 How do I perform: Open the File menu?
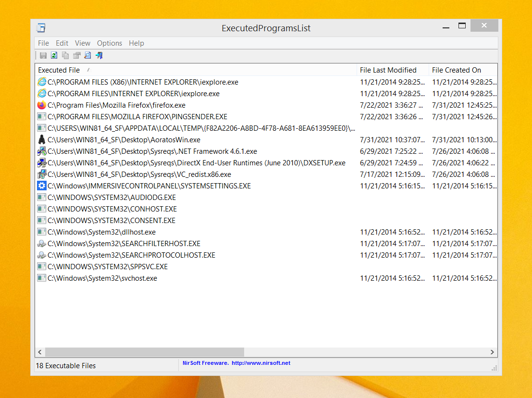coord(43,43)
